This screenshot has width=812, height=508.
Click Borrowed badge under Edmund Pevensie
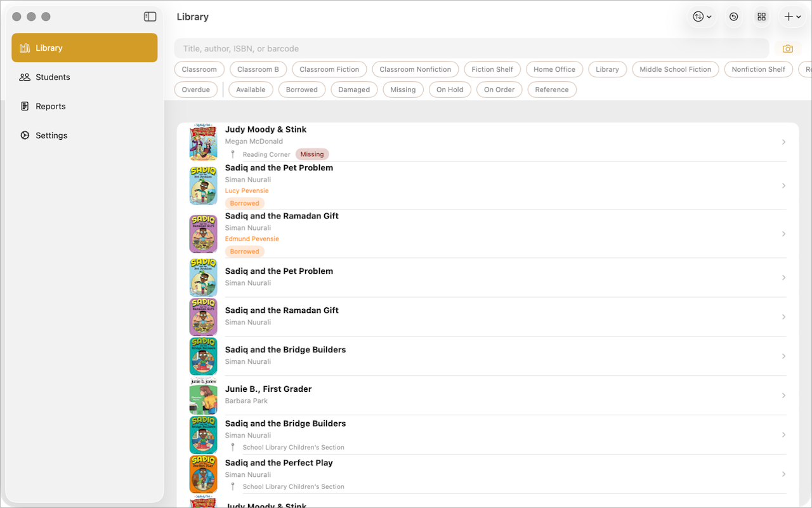(x=245, y=251)
